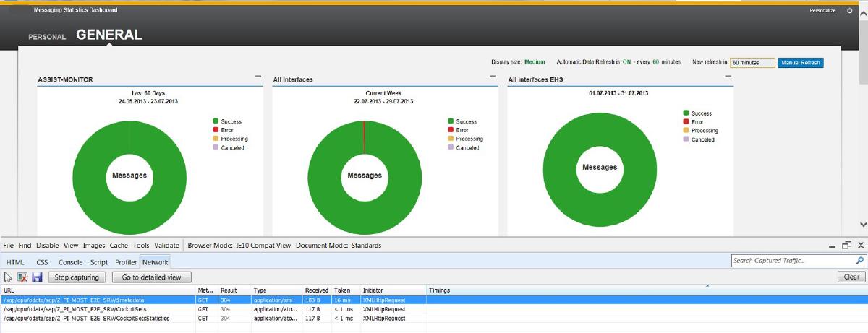
Task: Click the Stop capturing button
Action: [77, 277]
